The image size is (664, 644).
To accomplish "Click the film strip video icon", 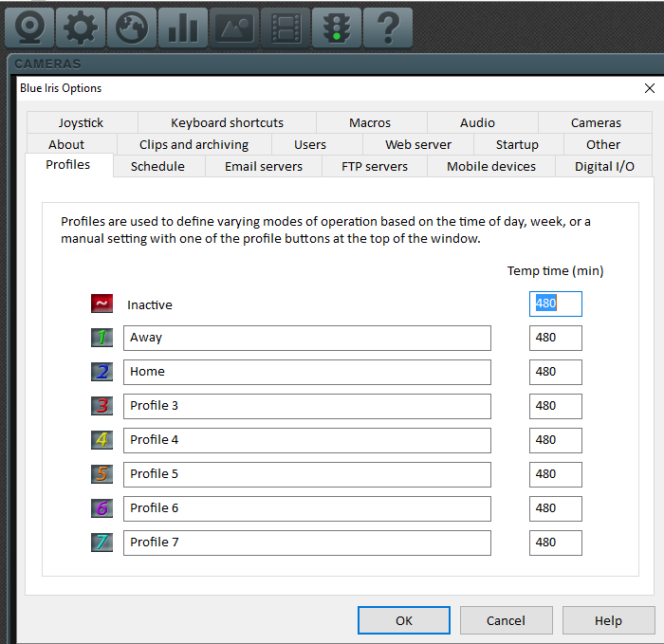I will [x=286, y=28].
